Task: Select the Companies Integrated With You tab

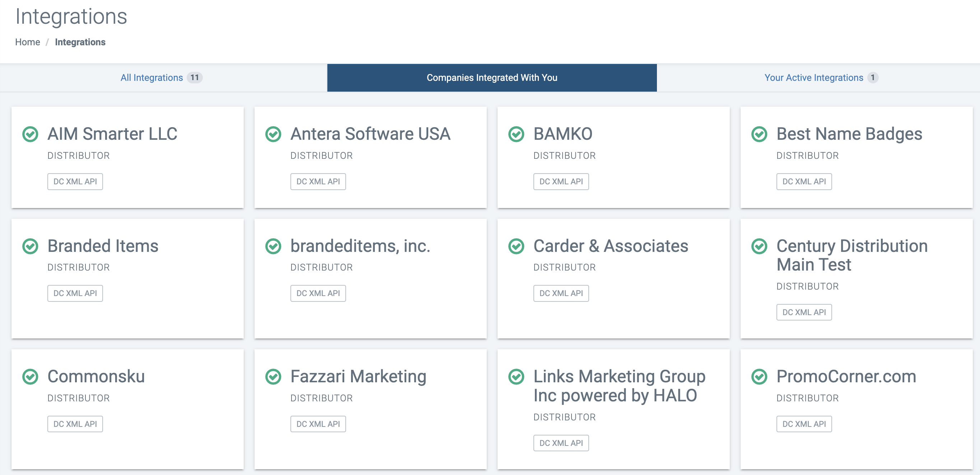Action: pyautogui.click(x=492, y=78)
